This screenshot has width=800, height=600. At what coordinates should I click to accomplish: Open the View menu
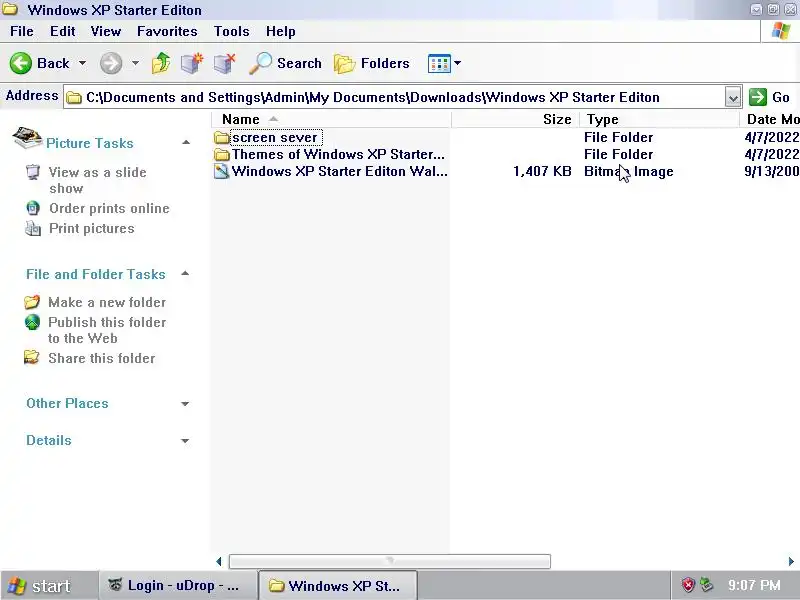pyautogui.click(x=106, y=31)
